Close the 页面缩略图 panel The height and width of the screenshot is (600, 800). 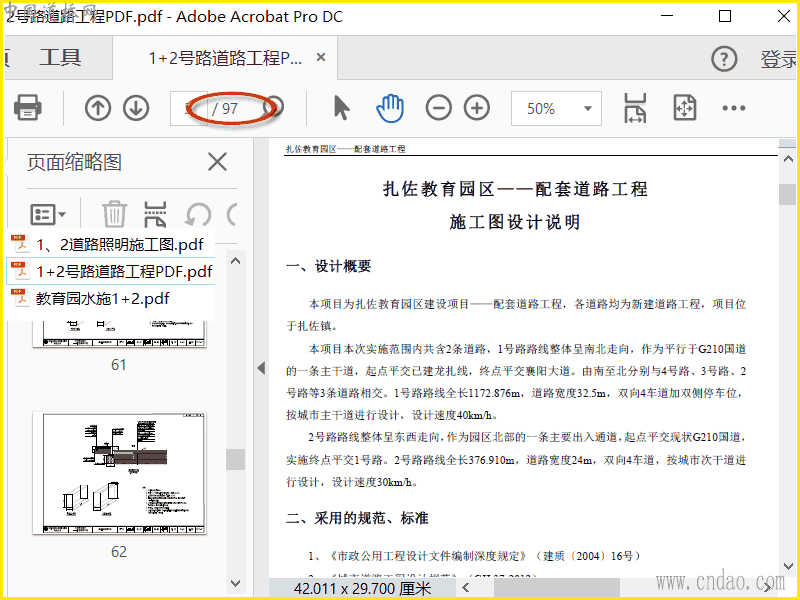coord(216,162)
